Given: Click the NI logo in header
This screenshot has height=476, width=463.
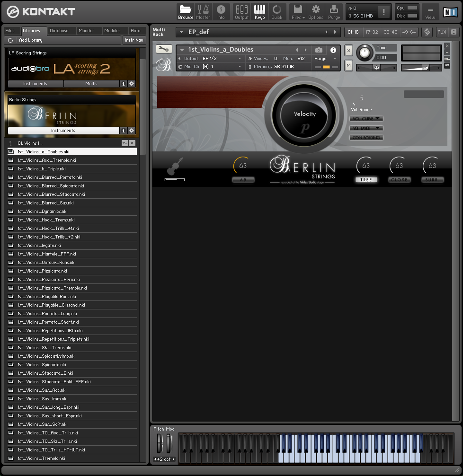Looking at the screenshot, I should [450, 12].
